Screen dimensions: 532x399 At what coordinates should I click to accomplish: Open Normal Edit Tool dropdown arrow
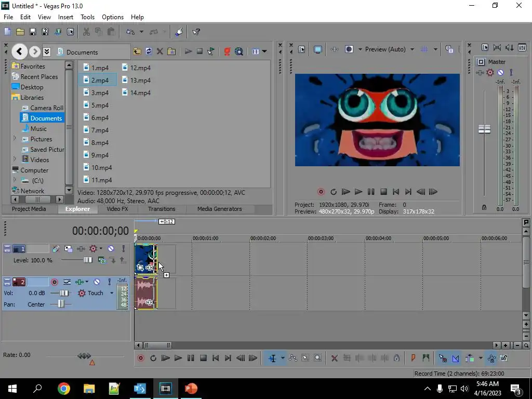tap(283, 358)
